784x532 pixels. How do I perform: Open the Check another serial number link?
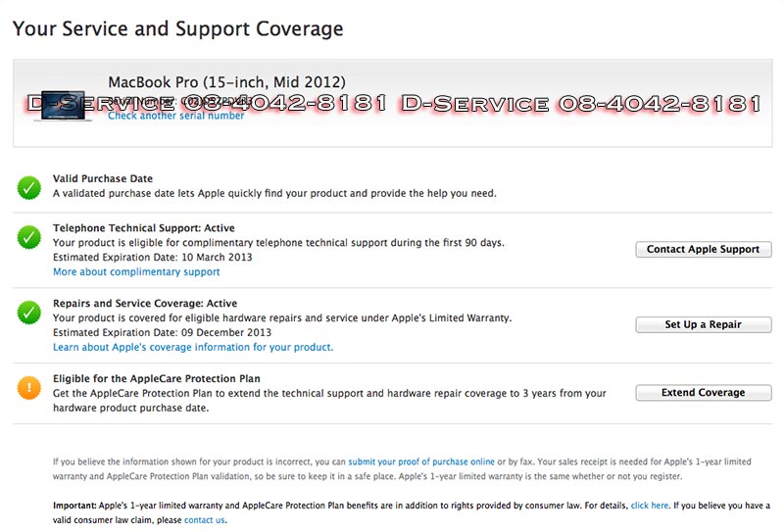tap(176, 116)
